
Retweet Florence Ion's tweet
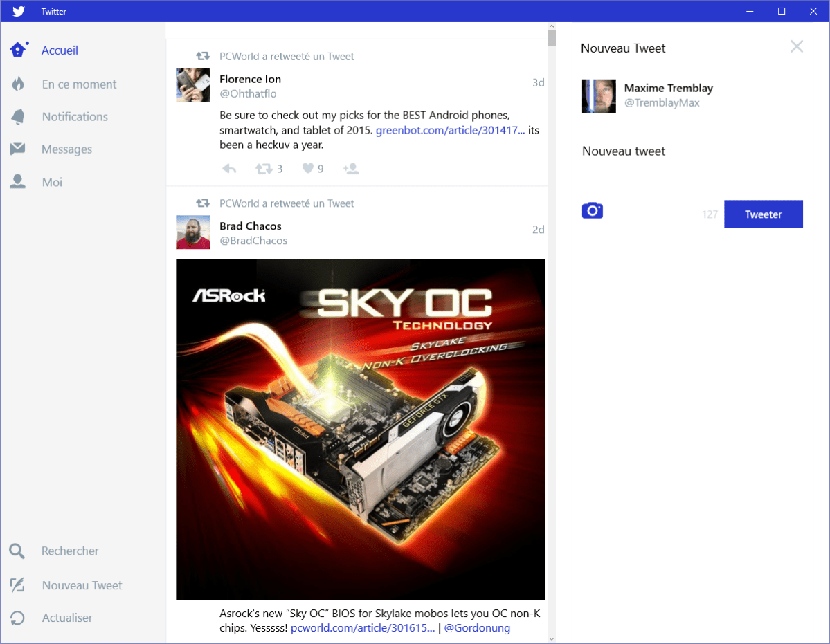click(264, 169)
